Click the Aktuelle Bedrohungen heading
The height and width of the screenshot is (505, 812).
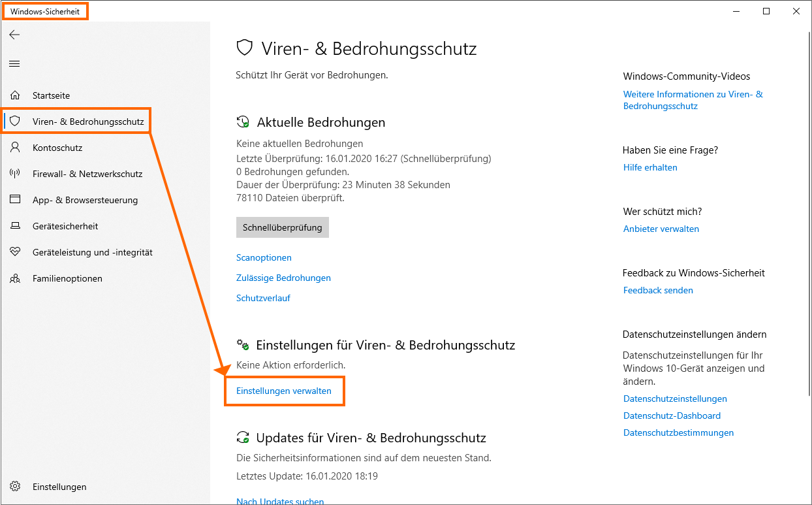click(321, 122)
